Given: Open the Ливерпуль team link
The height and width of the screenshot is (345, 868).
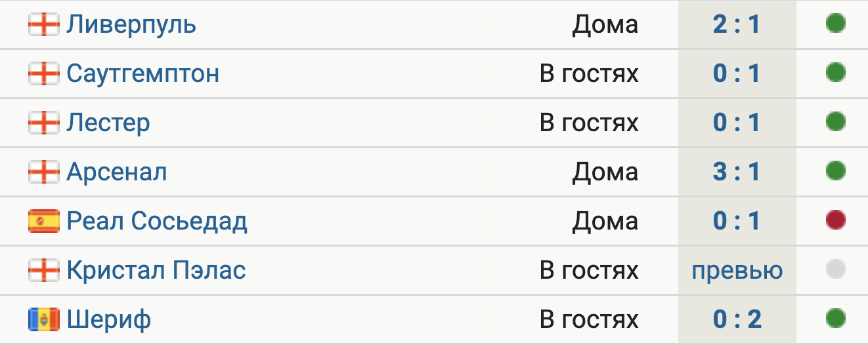Looking at the screenshot, I should (x=131, y=25).
